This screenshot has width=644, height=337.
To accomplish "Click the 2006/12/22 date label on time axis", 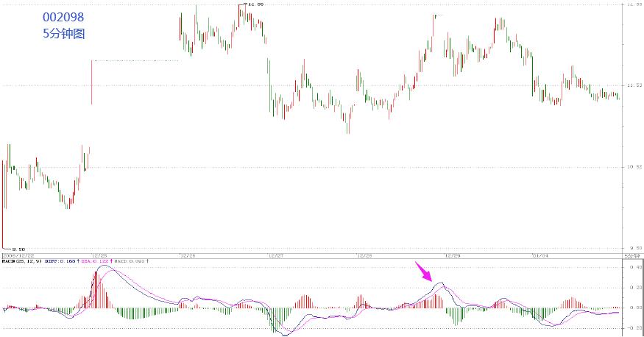I will [x=18, y=255].
